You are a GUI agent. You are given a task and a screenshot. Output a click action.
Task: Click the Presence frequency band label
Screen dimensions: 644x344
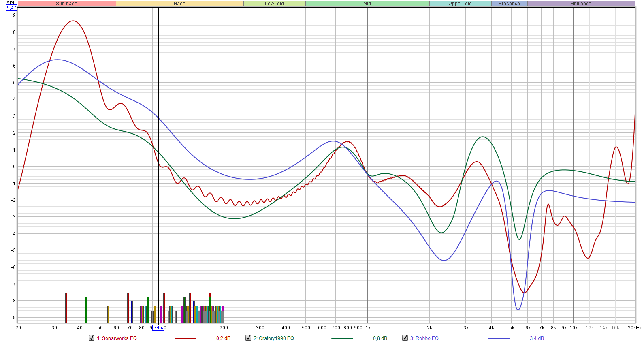point(509,4)
